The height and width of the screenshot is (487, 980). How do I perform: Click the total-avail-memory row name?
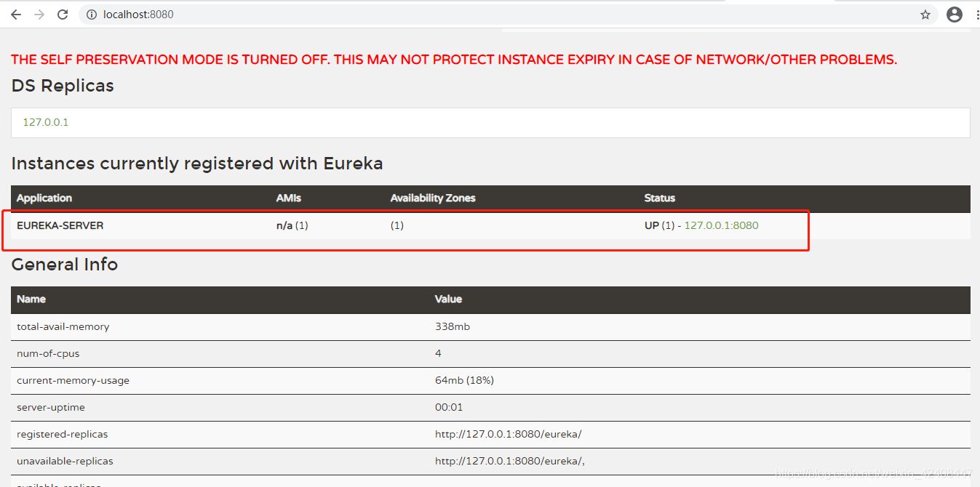(x=63, y=326)
